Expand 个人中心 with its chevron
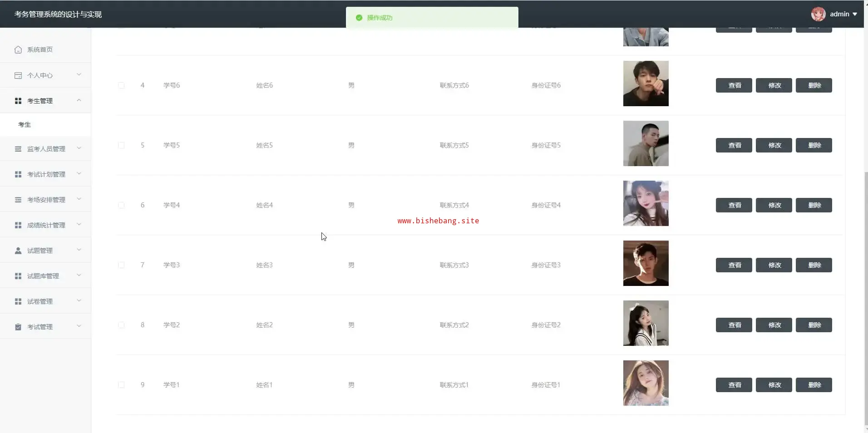This screenshot has width=868, height=433. click(x=79, y=74)
